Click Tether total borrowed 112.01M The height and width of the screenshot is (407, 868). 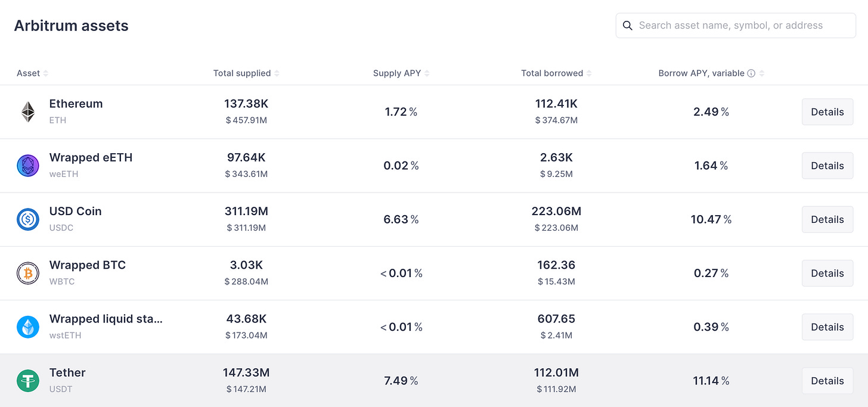[x=556, y=372]
